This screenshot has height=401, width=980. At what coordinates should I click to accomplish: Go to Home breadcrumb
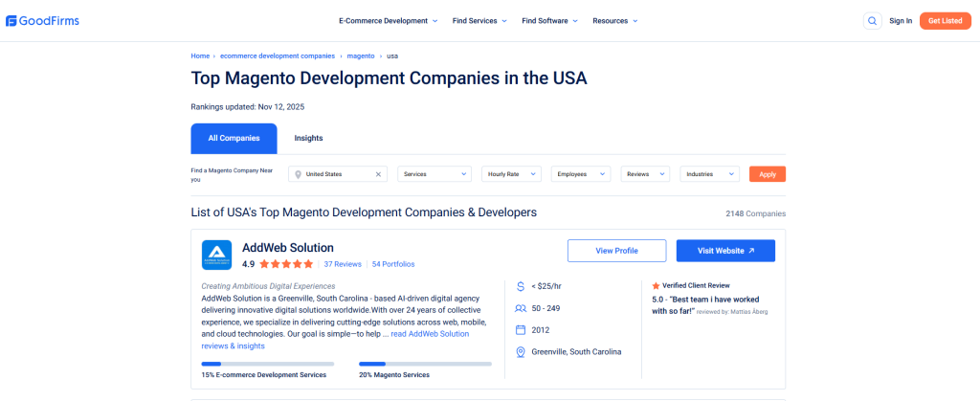(200, 56)
